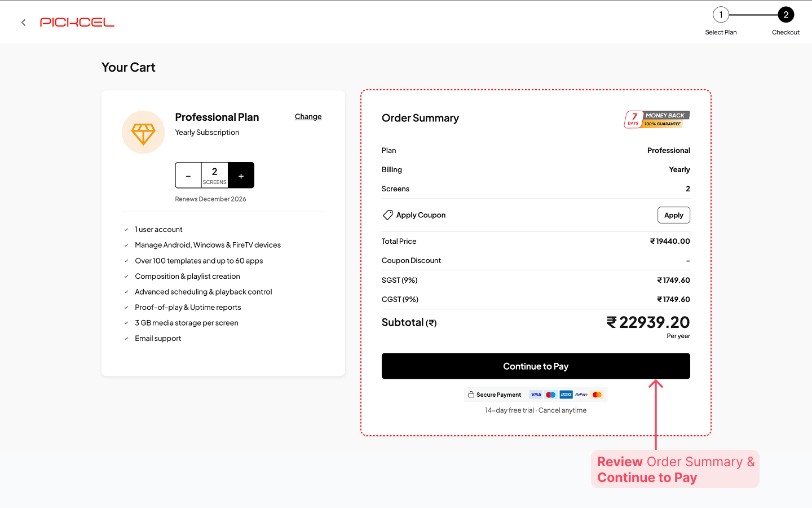Click the Change plan link

coord(308,117)
